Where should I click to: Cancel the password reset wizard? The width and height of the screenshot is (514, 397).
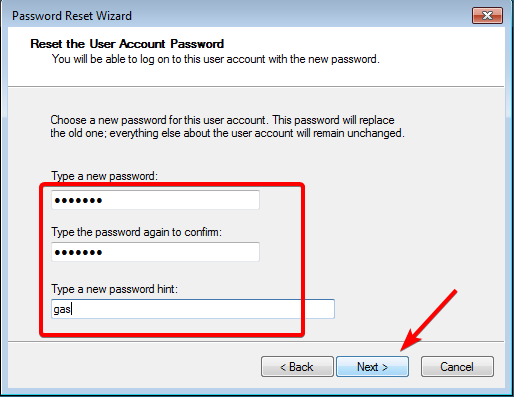(457, 367)
